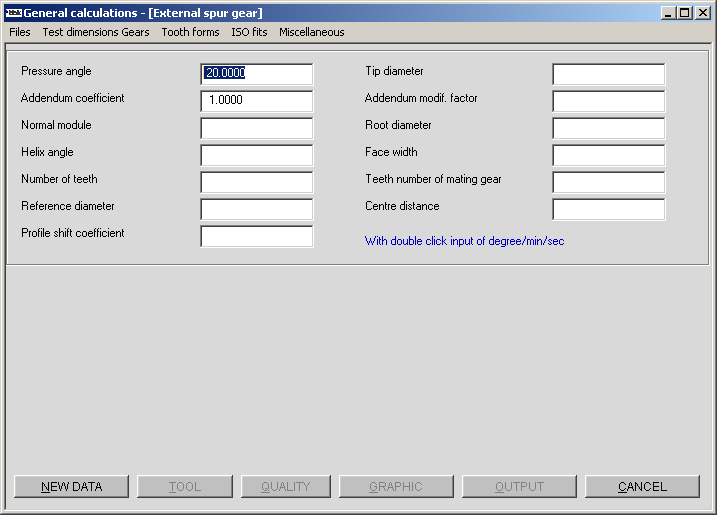Click the application icon in title bar
Screen dimensions: 717x515
(x=13, y=13)
